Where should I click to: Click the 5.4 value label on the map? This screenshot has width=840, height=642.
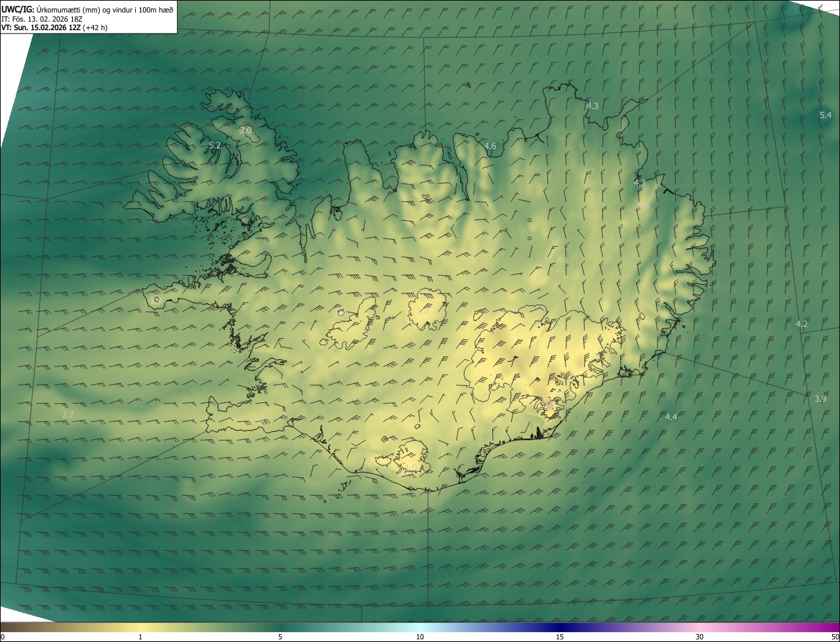826,115
